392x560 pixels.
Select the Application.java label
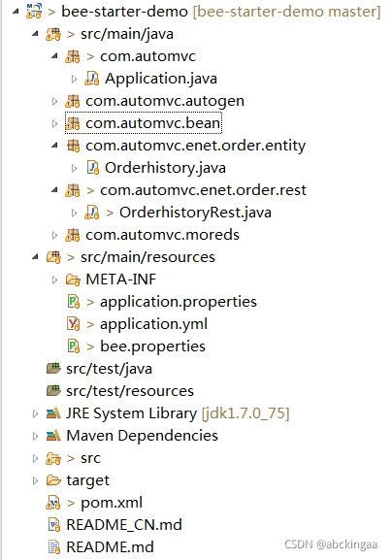pos(161,79)
